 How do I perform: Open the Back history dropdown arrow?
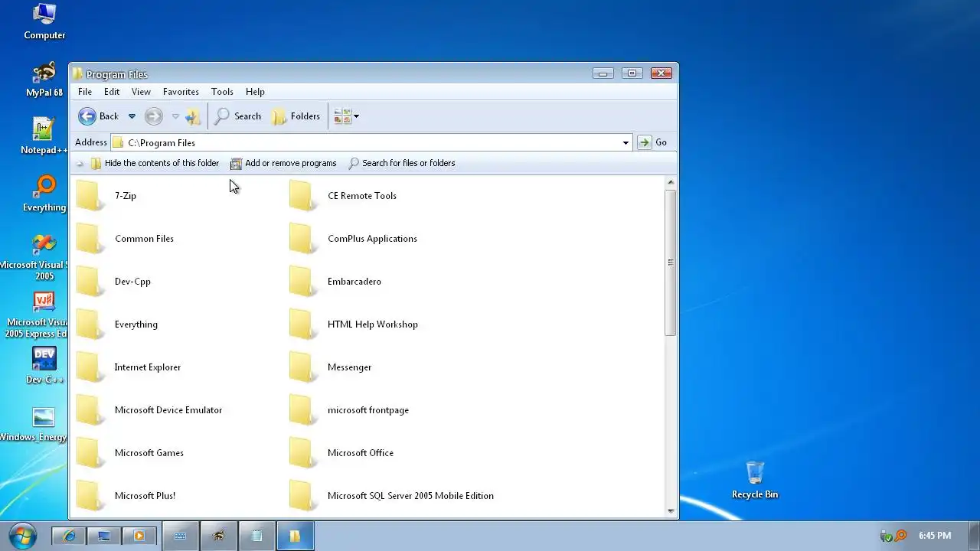click(132, 116)
